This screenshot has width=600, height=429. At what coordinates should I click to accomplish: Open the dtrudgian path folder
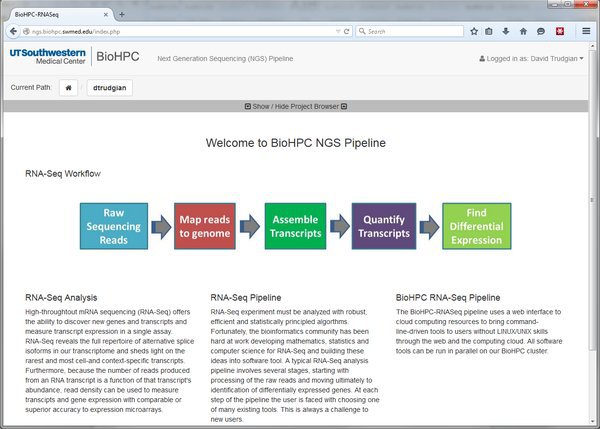tap(109, 88)
